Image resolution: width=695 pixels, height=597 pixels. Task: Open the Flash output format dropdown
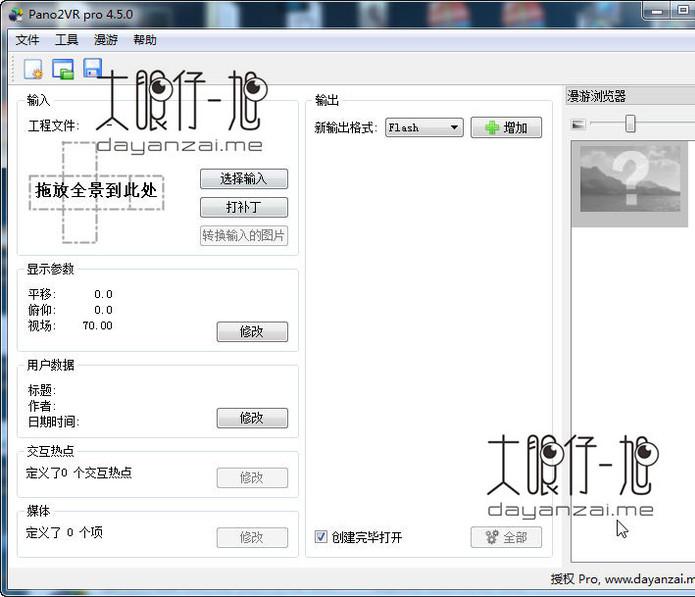tap(424, 128)
